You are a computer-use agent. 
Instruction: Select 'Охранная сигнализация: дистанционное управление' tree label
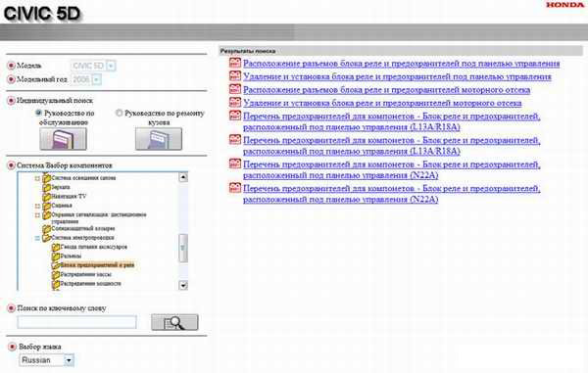pyautogui.click(x=99, y=218)
